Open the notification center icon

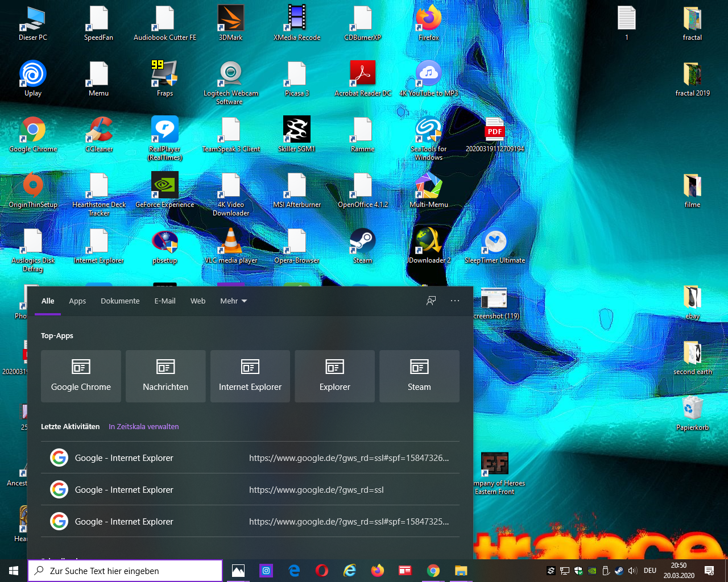click(x=709, y=571)
